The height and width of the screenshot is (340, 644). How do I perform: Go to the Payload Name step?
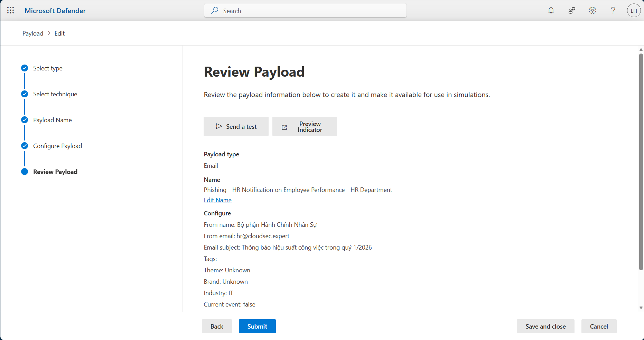pos(52,120)
